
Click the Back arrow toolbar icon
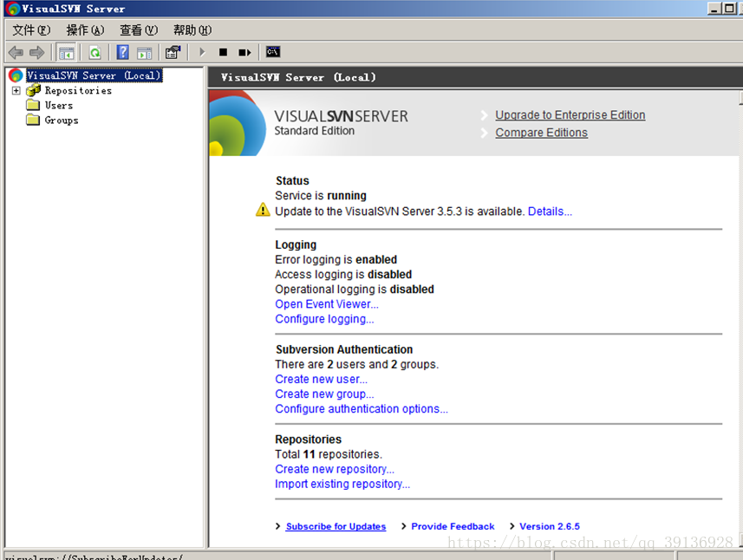coord(16,52)
